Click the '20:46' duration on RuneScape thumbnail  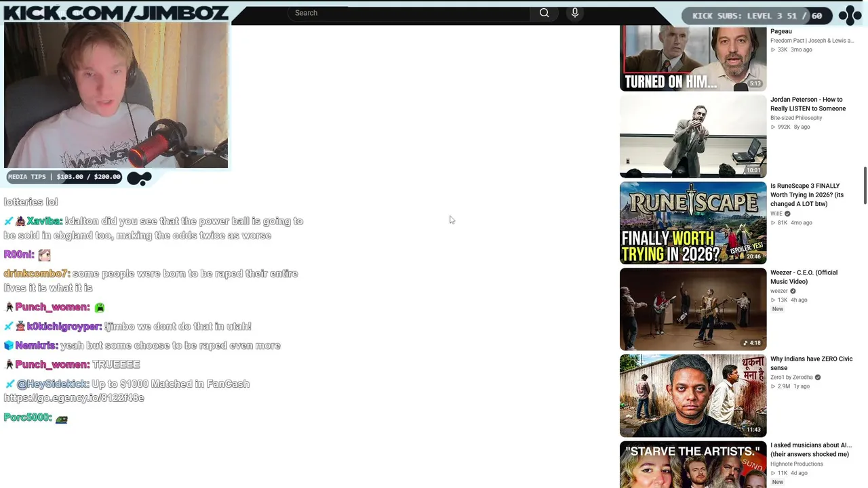(753, 257)
